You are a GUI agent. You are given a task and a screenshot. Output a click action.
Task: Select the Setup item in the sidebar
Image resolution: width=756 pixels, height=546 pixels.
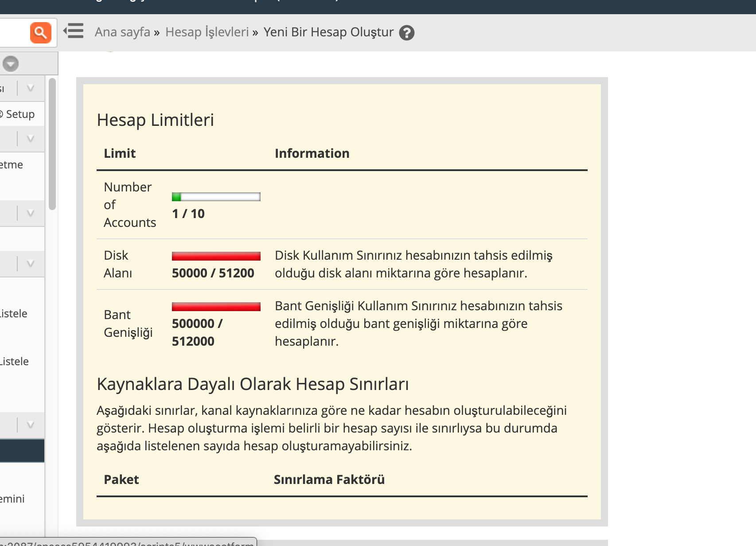click(20, 114)
